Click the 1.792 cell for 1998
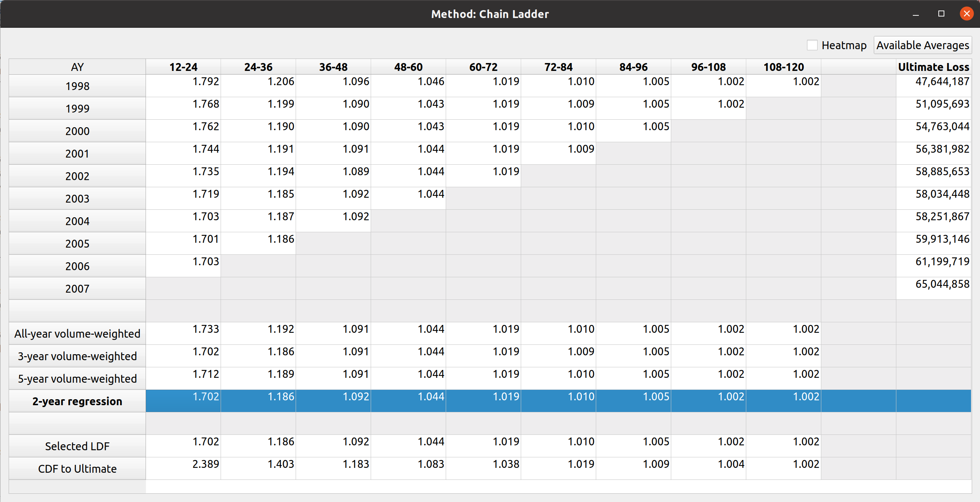 tap(183, 86)
